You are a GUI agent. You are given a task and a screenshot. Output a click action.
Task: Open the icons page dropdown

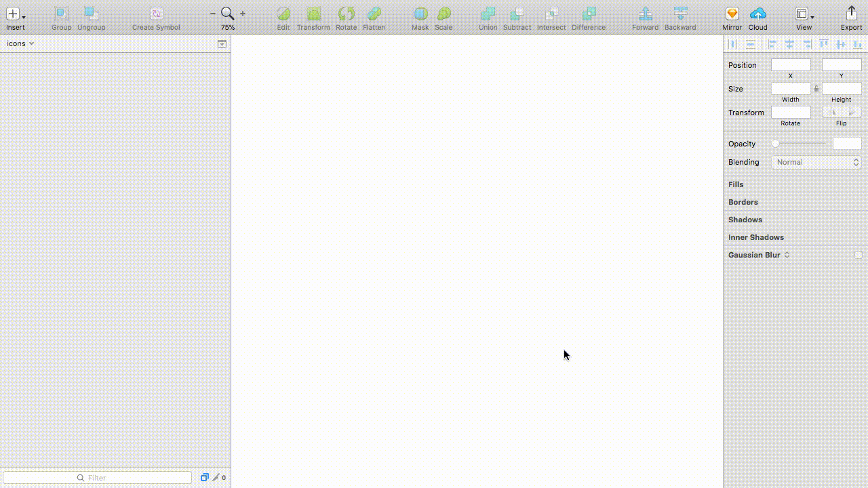pos(20,43)
